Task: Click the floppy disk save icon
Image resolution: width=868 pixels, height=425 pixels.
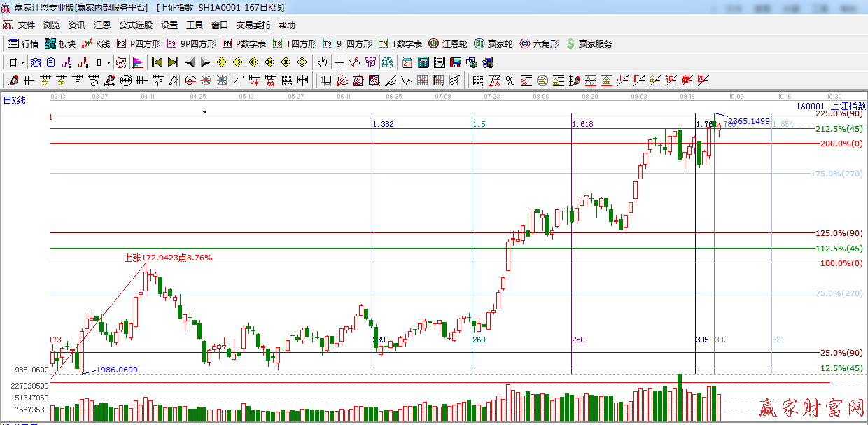Action: point(456,62)
